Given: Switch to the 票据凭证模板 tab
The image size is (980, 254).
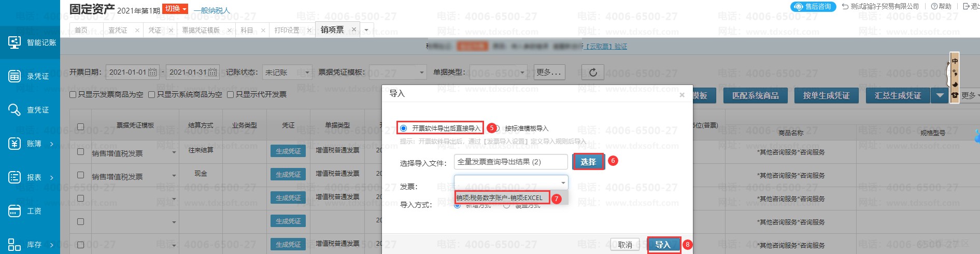Looking at the screenshot, I should pyautogui.click(x=201, y=30).
